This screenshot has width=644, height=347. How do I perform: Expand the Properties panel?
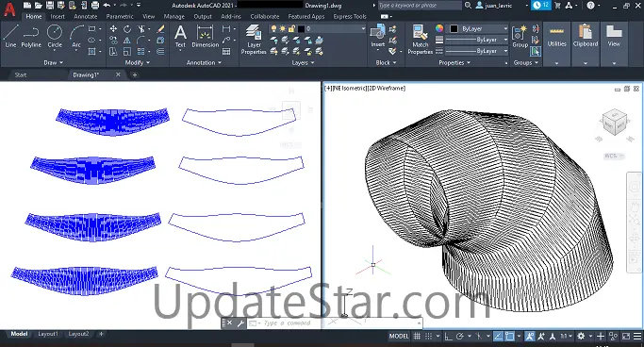pyautogui.click(x=454, y=63)
